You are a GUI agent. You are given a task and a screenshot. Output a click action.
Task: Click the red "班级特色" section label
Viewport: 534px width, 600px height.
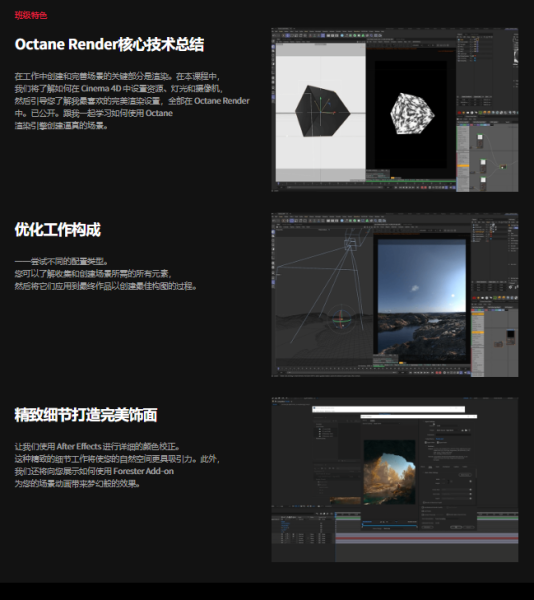point(31,15)
